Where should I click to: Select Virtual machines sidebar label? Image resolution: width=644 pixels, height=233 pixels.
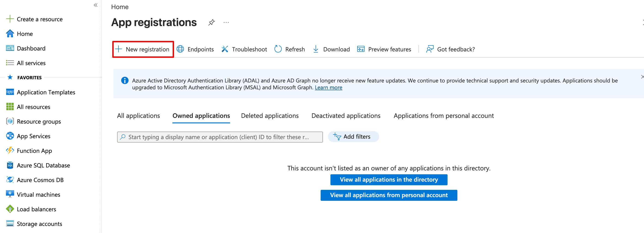click(38, 194)
